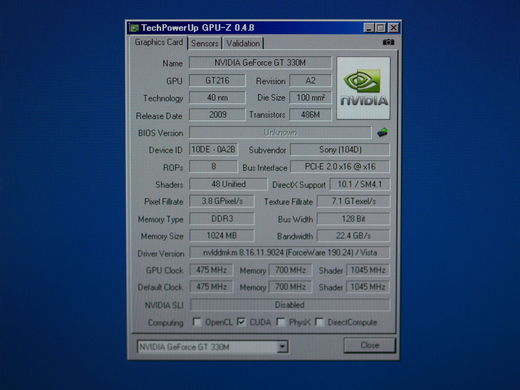Viewport: 520px width, 390px height.
Task: Toggle the PhysX checkbox
Action: [281, 322]
